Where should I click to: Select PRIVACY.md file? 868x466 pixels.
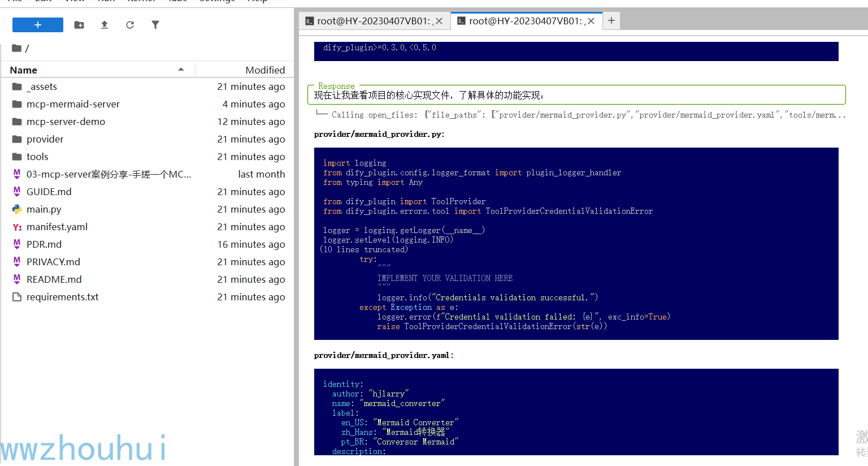tap(148, 262)
